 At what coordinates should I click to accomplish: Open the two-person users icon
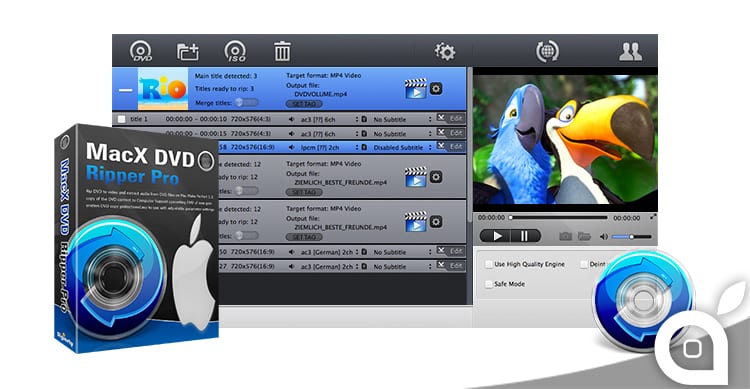coord(630,51)
